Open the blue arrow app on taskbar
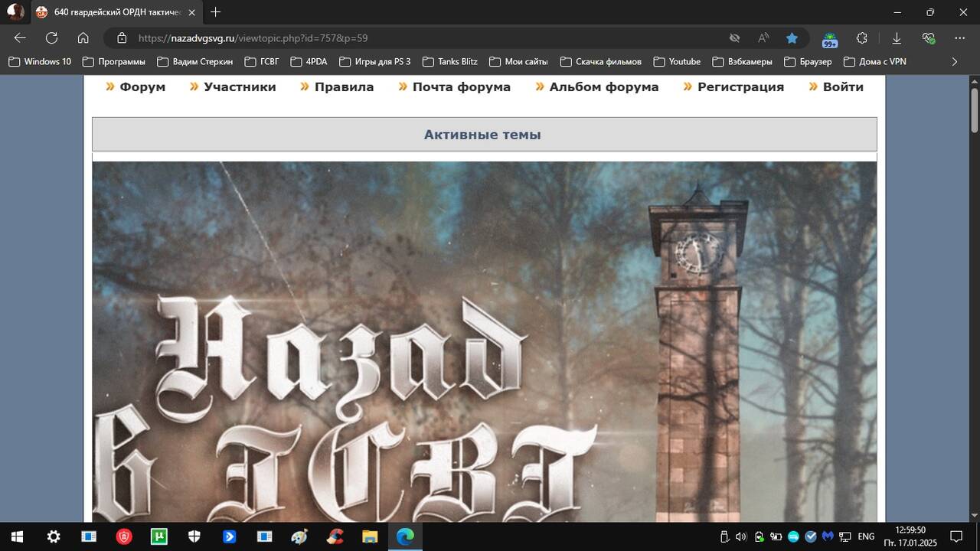 pyautogui.click(x=230, y=536)
